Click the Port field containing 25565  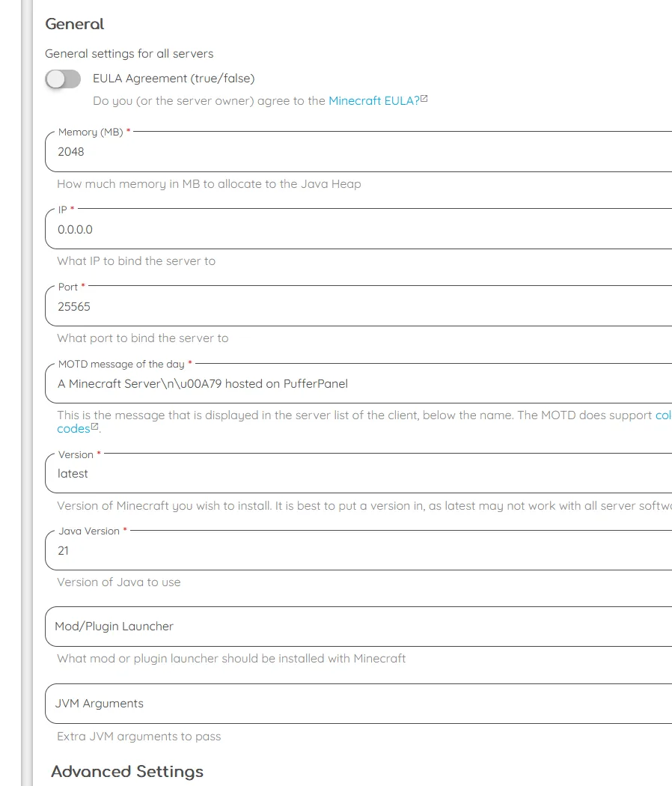[359, 307]
